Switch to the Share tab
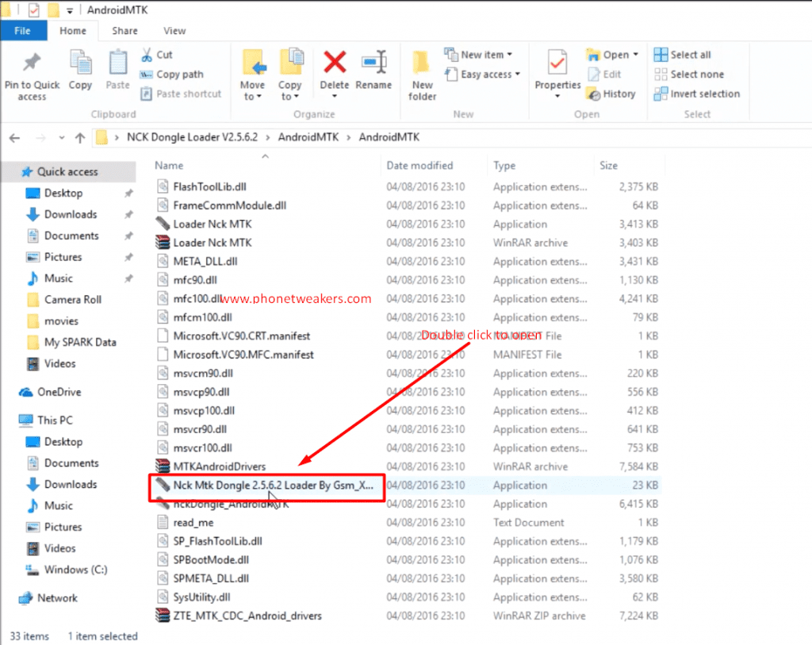812x645 pixels. (x=124, y=31)
